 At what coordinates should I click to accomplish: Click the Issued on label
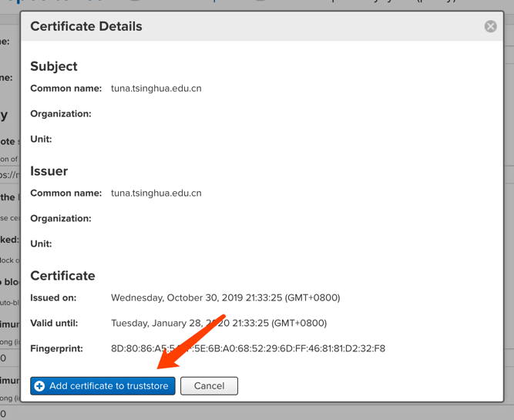[x=53, y=298]
